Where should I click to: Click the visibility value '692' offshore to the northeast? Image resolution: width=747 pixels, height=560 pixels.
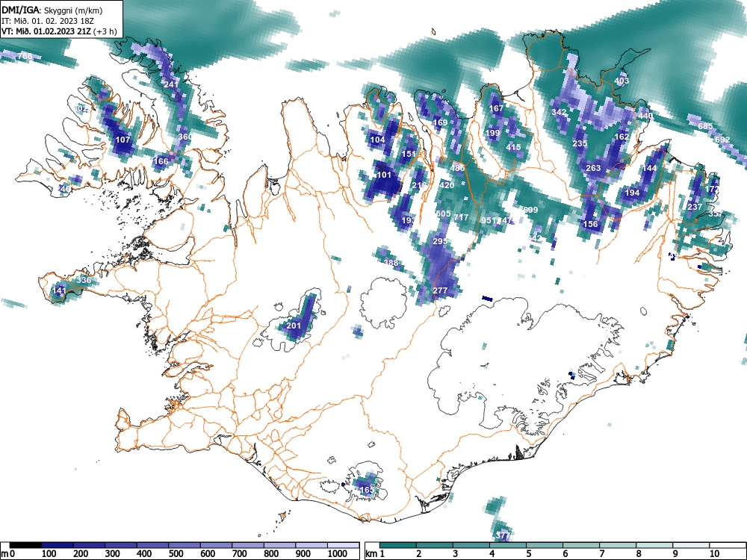coord(722,140)
